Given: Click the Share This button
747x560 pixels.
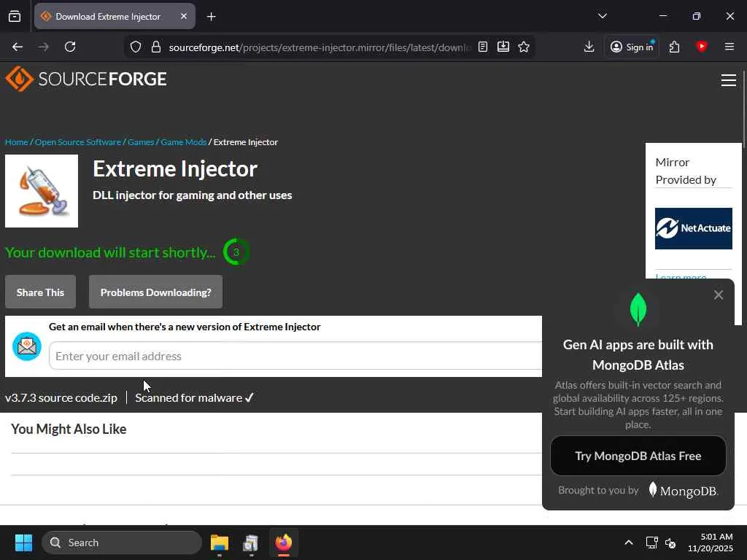Looking at the screenshot, I should (41, 292).
